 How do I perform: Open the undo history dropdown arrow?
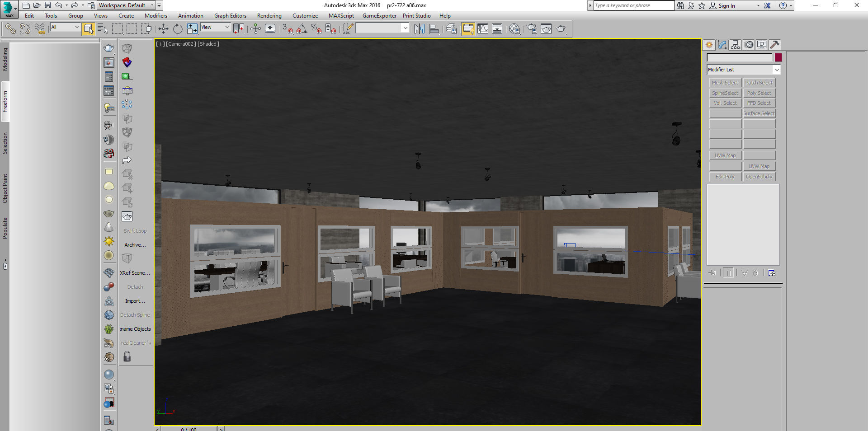[x=66, y=5]
